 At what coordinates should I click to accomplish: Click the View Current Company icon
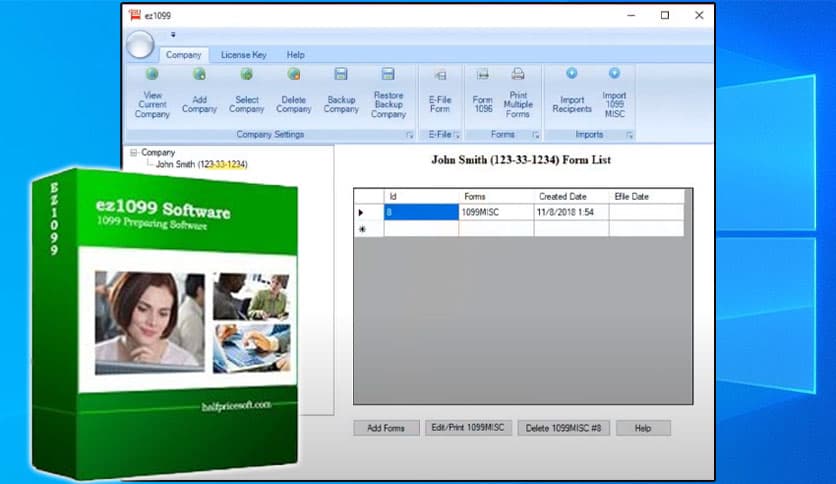[x=152, y=74]
